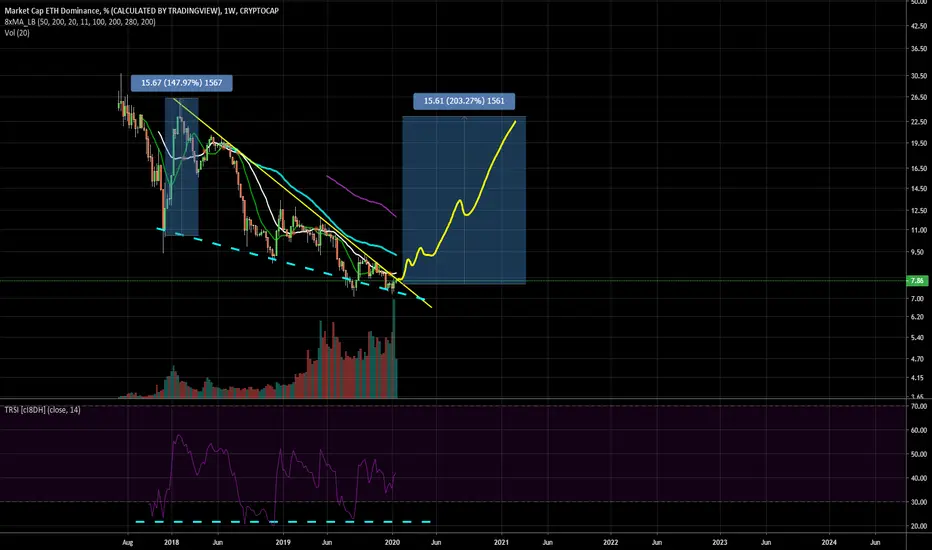932x550 pixels.
Task: Click the 2019 label on time axis
Action: click(283, 542)
